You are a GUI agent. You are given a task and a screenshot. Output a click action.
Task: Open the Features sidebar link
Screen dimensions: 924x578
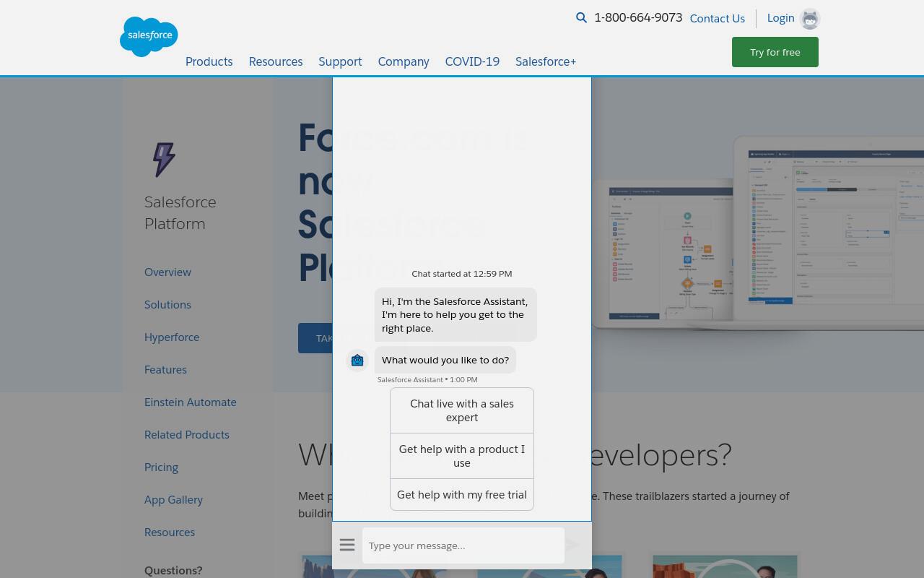[165, 370]
